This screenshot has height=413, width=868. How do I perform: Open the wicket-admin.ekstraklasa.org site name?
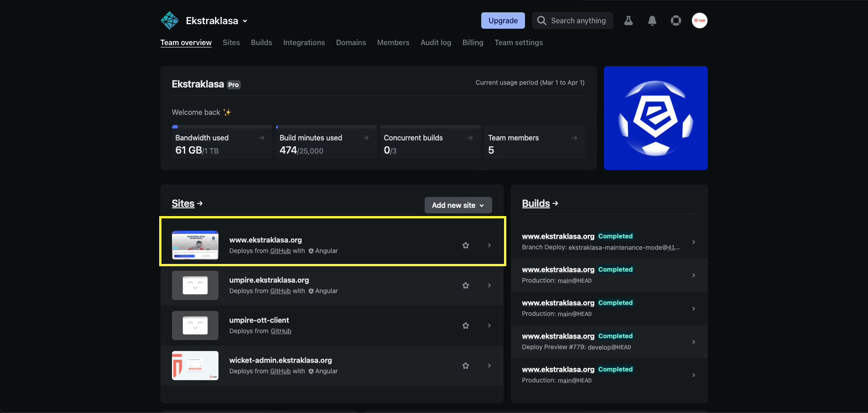[281, 360]
